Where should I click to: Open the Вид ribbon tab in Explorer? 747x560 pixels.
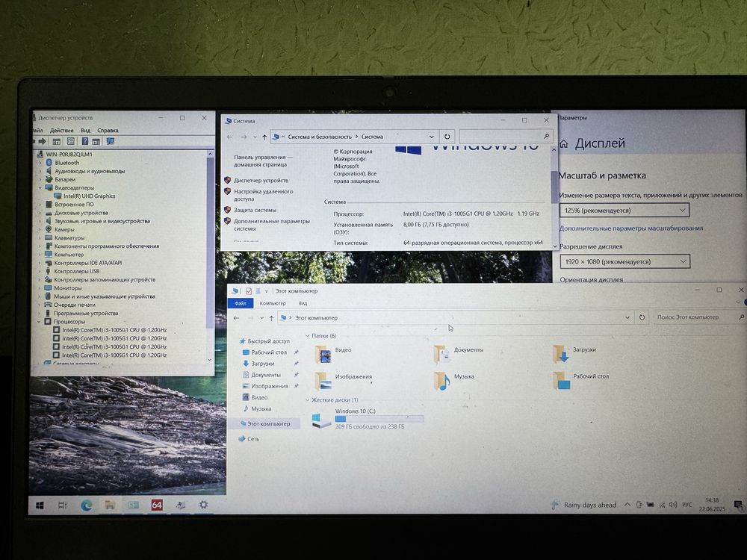[303, 303]
